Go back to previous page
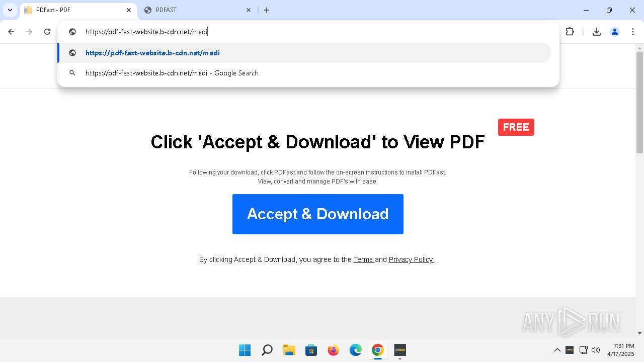Screen dimensions: 644x362 [x=11, y=32]
